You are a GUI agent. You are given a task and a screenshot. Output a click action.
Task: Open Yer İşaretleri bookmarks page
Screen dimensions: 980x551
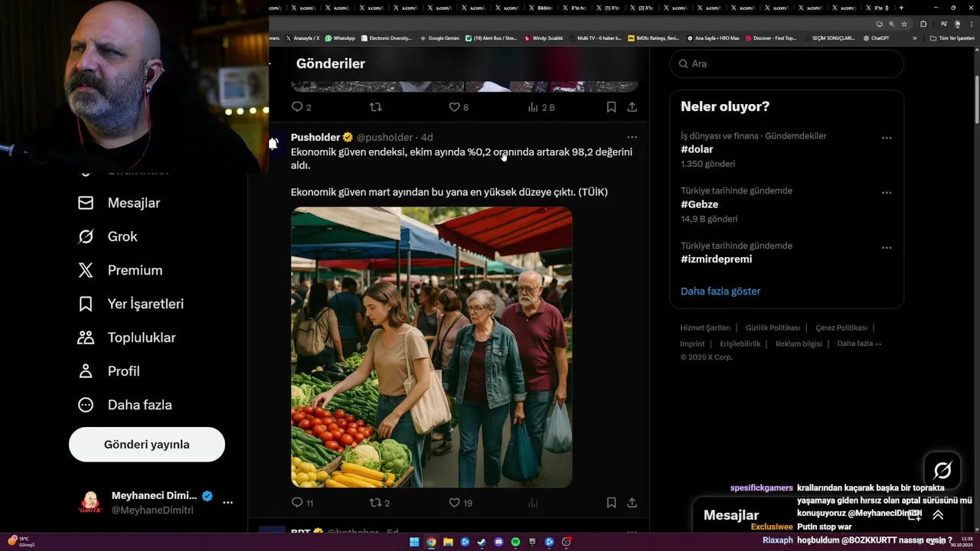(131, 304)
